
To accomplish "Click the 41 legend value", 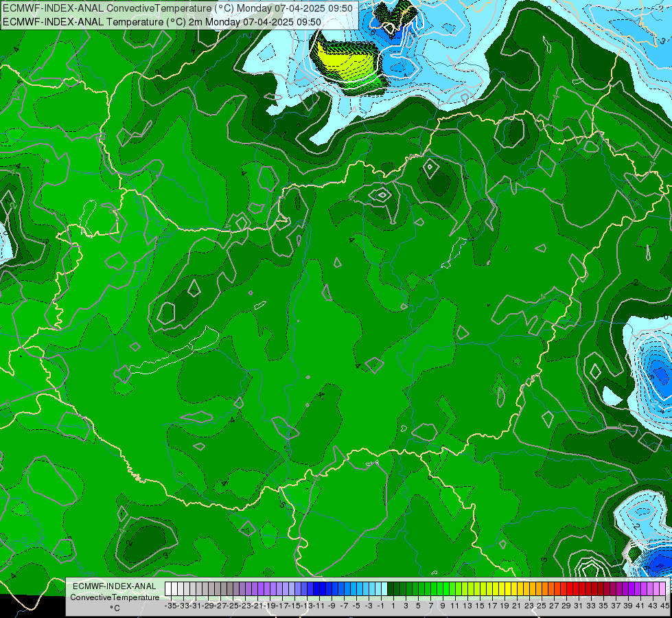I will click(640, 606).
